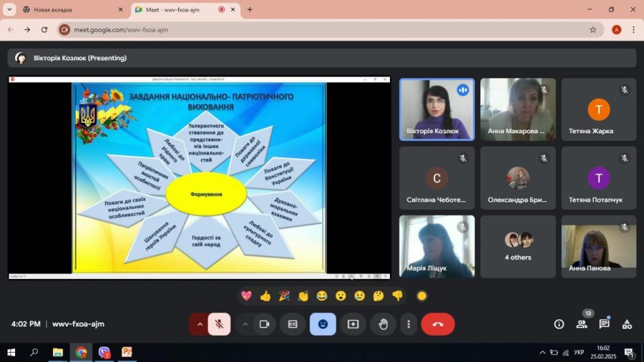Open PowerPoint from the Windows taskbar
The width and height of the screenshot is (644, 362).
point(127,352)
